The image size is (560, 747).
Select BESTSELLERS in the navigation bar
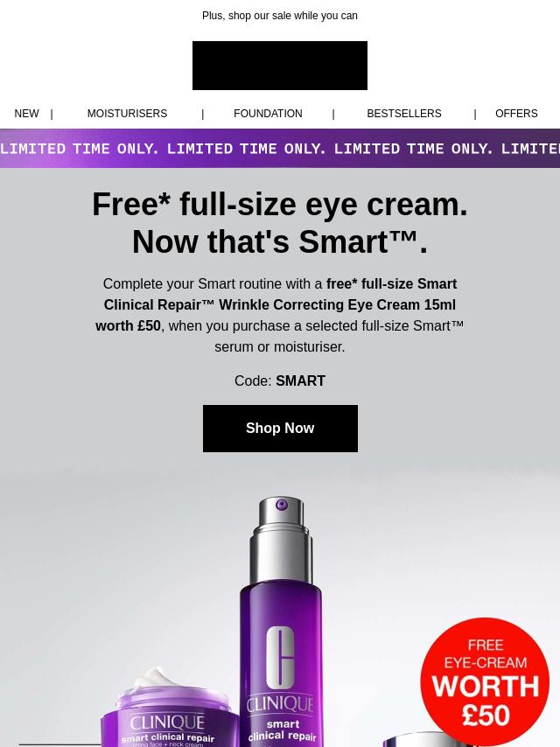click(x=403, y=114)
